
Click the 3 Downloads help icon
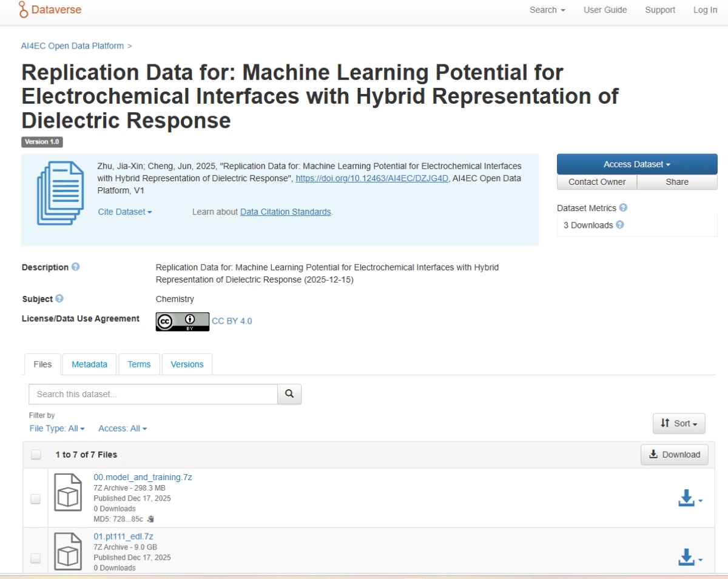point(620,225)
